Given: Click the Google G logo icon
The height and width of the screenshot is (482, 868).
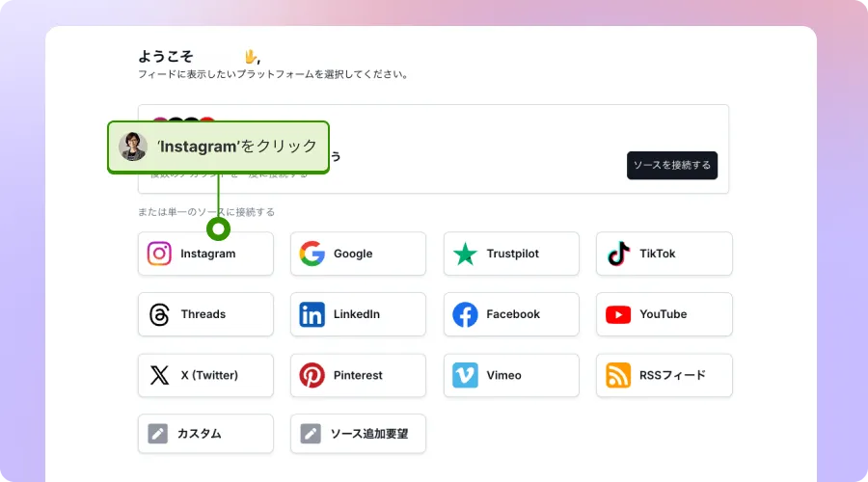Looking at the screenshot, I should click(312, 254).
